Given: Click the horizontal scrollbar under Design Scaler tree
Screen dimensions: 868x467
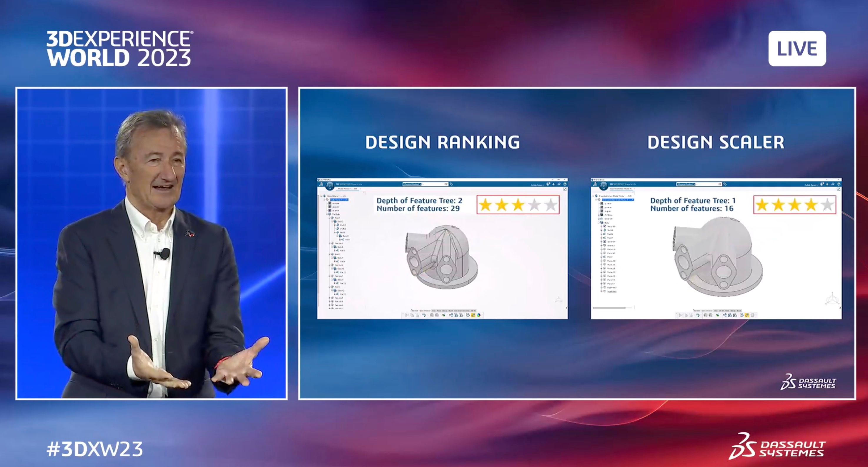Looking at the screenshot, I should click(x=609, y=308).
